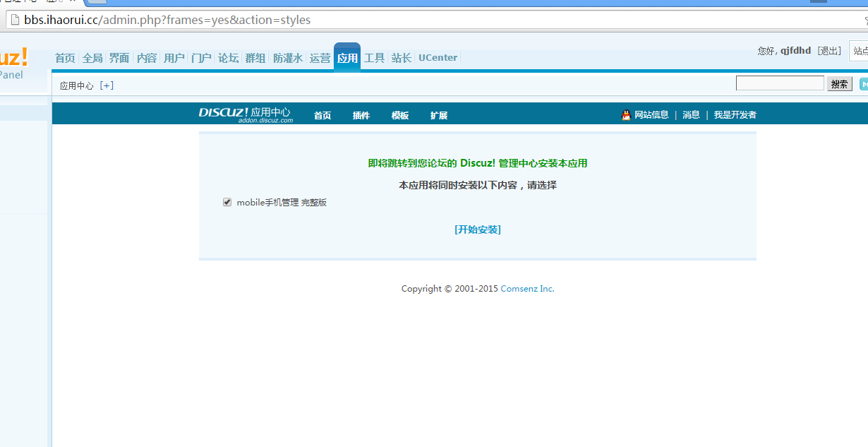This screenshot has height=447, width=868.
Task: Open the 消息 item in the app center bar
Action: [x=691, y=114]
